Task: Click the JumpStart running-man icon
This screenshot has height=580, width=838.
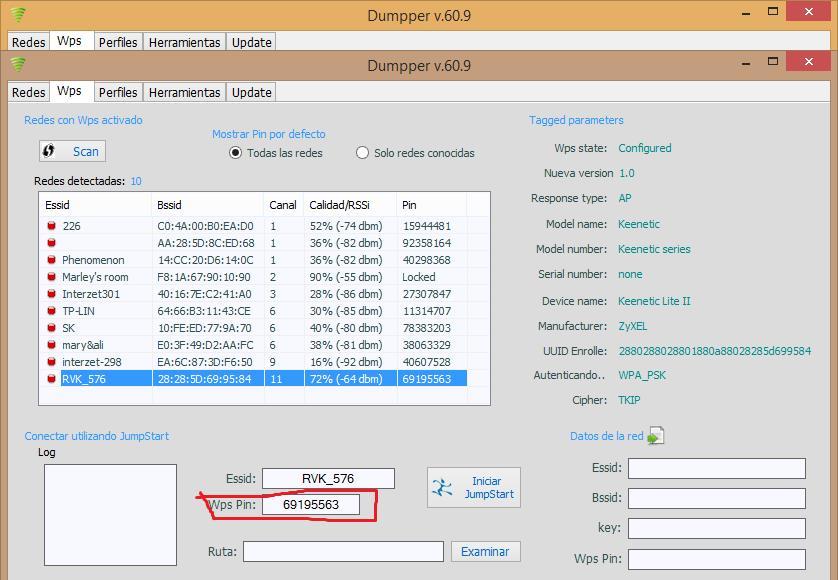Action: tap(443, 488)
